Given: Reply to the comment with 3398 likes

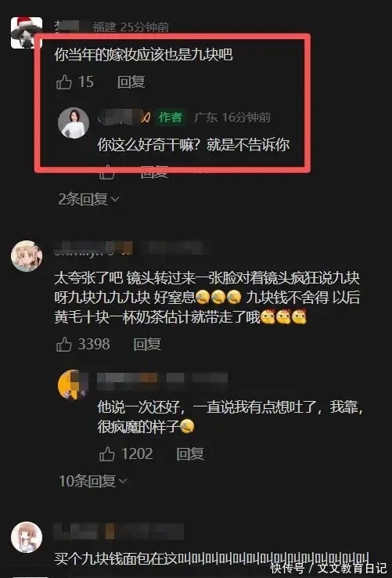Looking at the screenshot, I should [147, 345].
